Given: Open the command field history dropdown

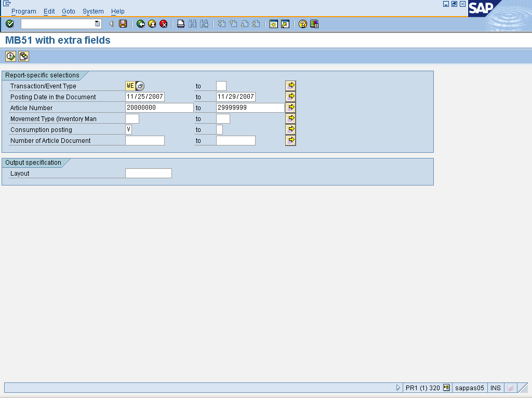Looking at the screenshot, I should point(97,24).
